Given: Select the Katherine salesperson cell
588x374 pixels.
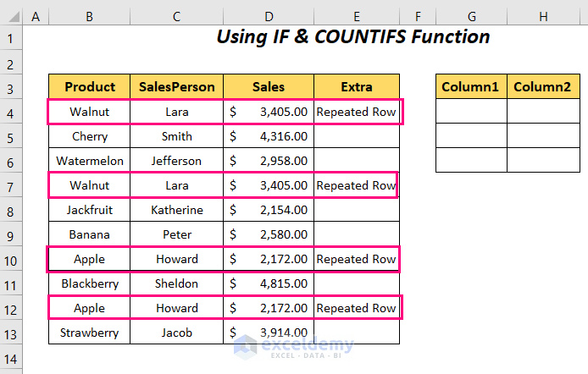Looking at the screenshot, I should 176,210.
